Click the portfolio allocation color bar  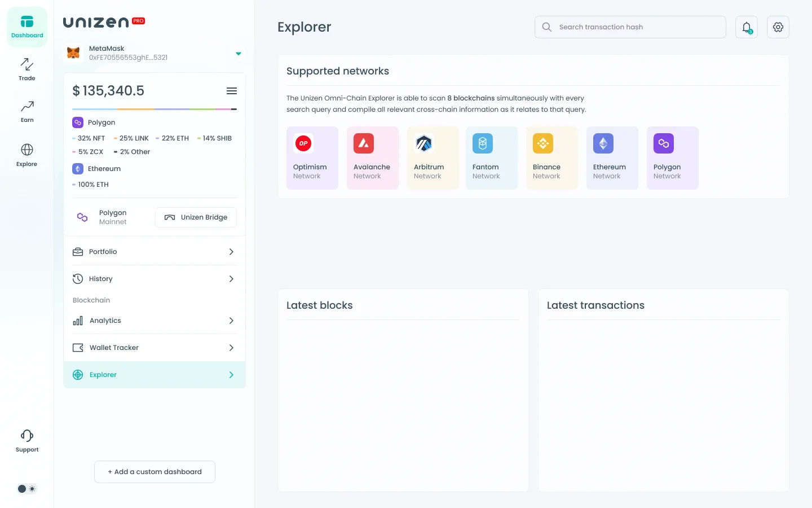click(x=155, y=109)
